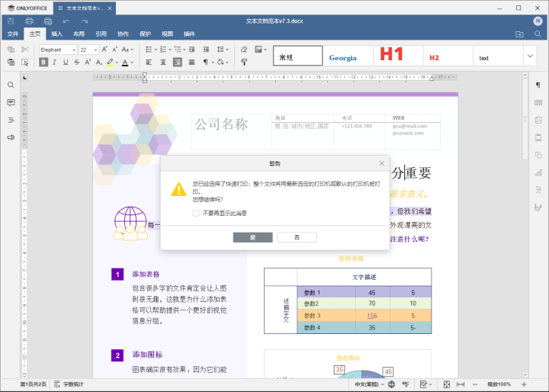Switch to the 插入 tab
The width and height of the screenshot is (549, 392).
click(57, 34)
